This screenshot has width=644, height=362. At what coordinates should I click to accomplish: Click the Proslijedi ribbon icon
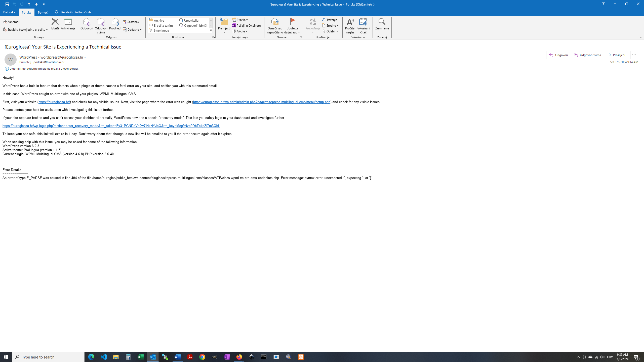pyautogui.click(x=115, y=24)
